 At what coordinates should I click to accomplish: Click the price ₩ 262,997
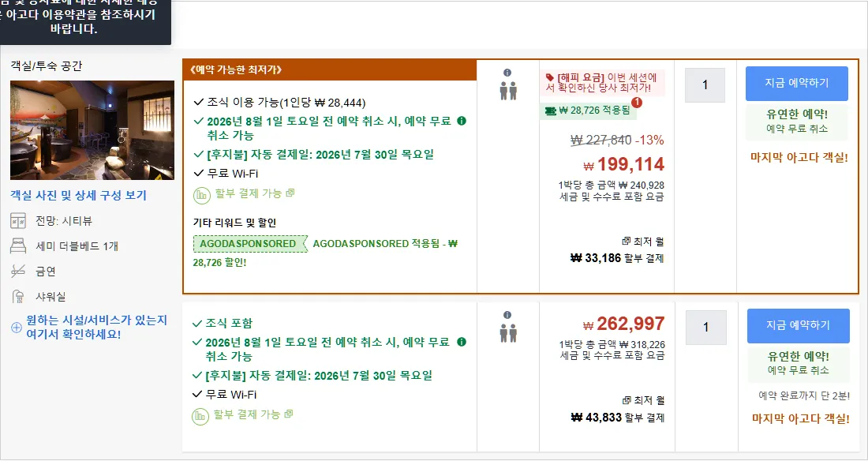(x=624, y=324)
